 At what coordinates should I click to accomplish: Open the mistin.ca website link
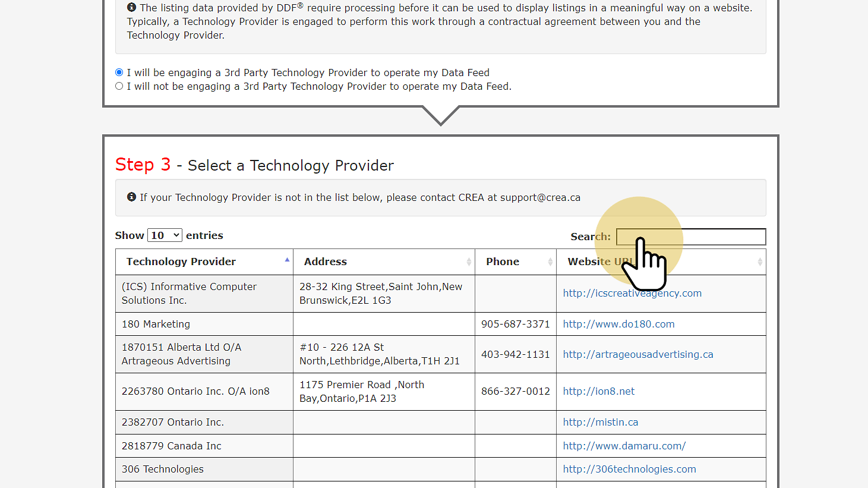click(x=601, y=422)
